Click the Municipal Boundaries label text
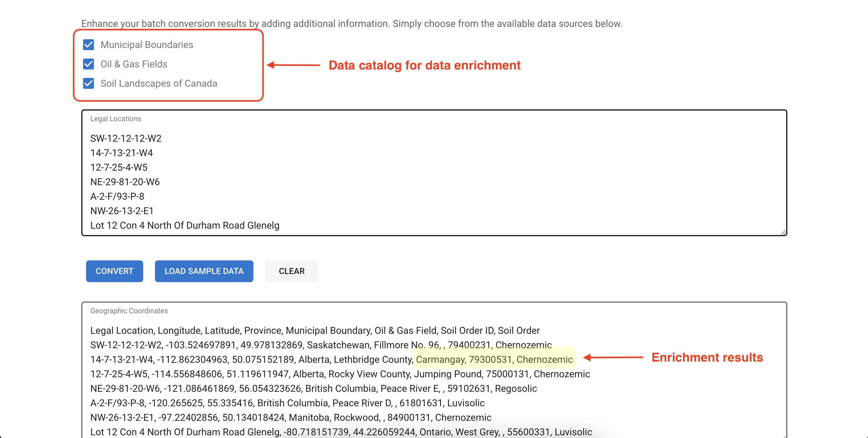This screenshot has height=438, width=868. pos(146,44)
